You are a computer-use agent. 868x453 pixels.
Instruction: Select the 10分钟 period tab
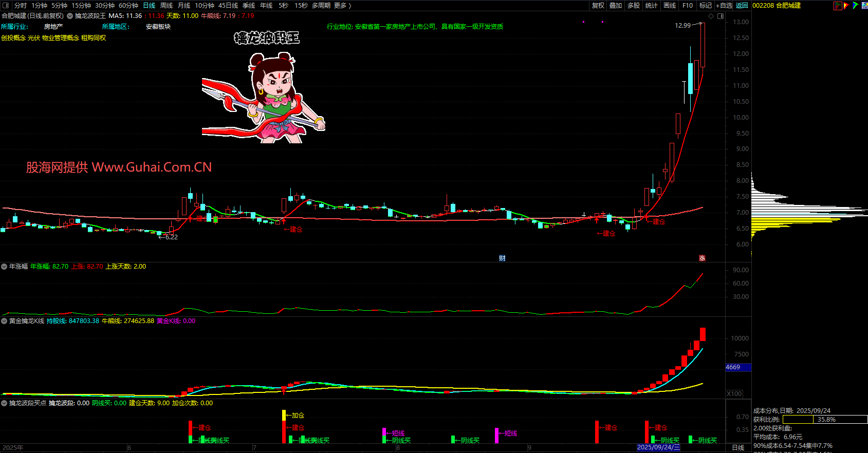click(x=205, y=6)
